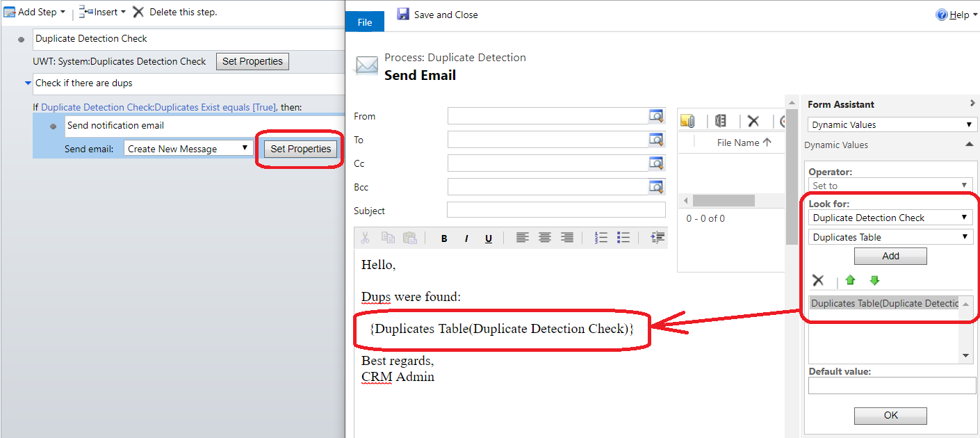This screenshot has width=980, height=438.
Task: Click 'Check if there are dups' description field
Action: click(189, 83)
